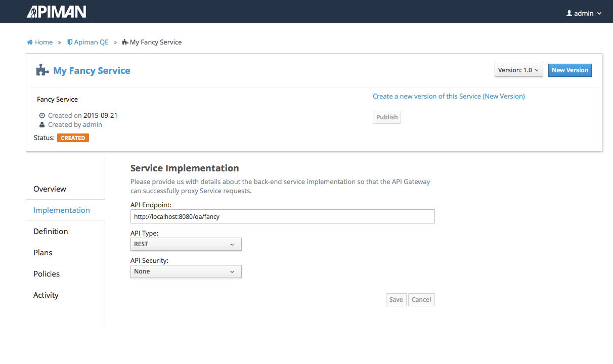The width and height of the screenshot is (613, 364).
Task: Click the clock icon next to Created on
Action: pos(42,116)
